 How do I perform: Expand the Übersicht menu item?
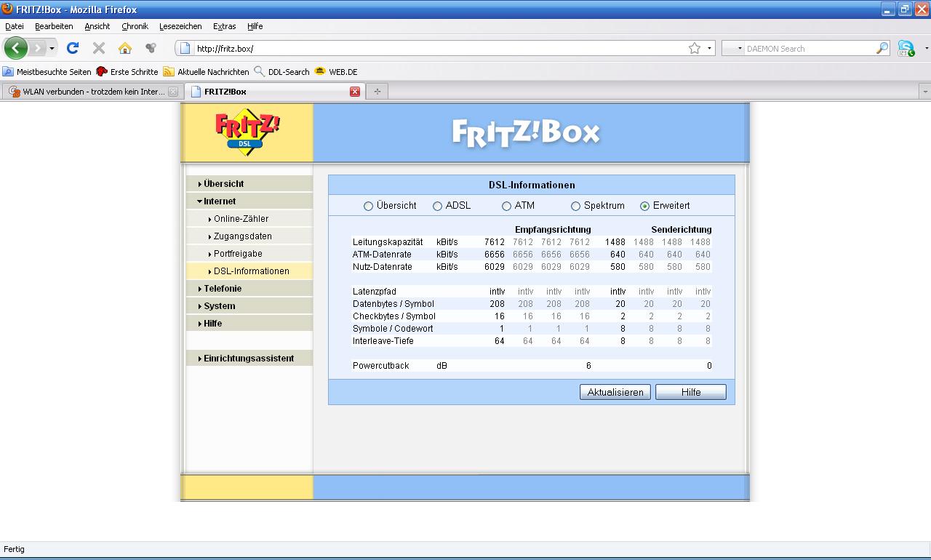click(249, 184)
